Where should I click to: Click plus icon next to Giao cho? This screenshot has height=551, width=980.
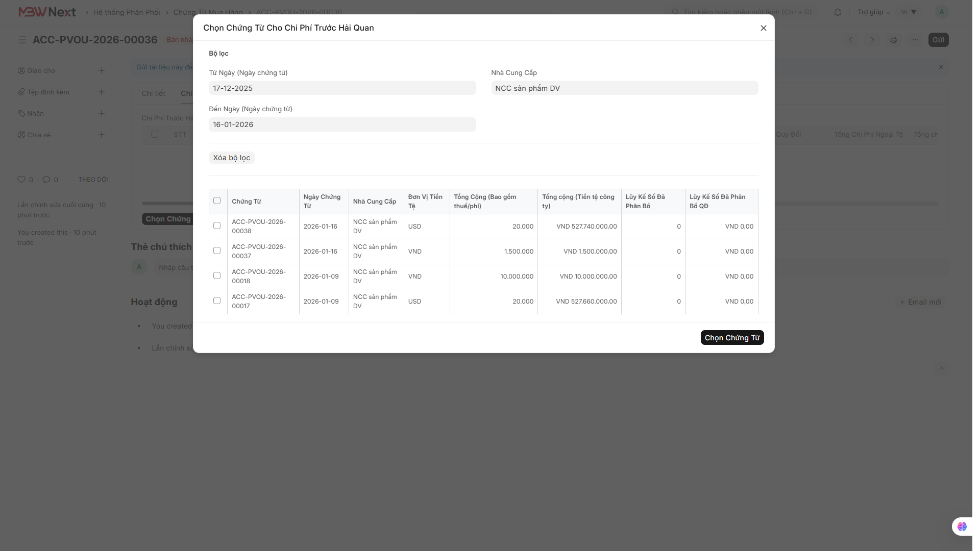coord(102,71)
